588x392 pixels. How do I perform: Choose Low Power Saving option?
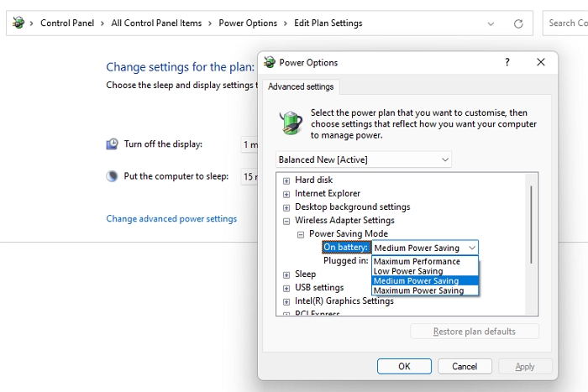[425, 271]
